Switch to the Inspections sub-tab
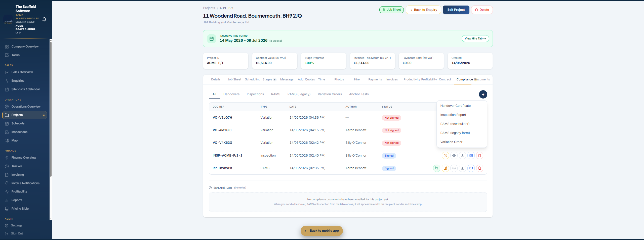Image resolution: width=644 pixels, height=240 pixels. click(x=255, y=94)
